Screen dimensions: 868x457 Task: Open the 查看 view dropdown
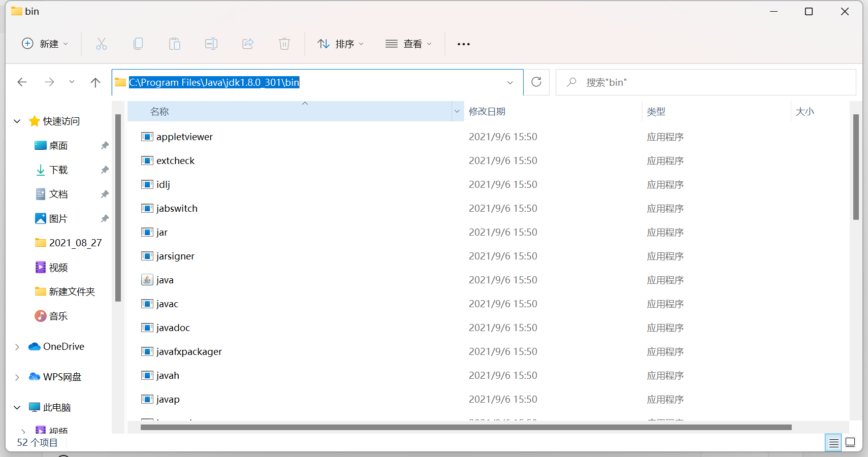(408, 44)
